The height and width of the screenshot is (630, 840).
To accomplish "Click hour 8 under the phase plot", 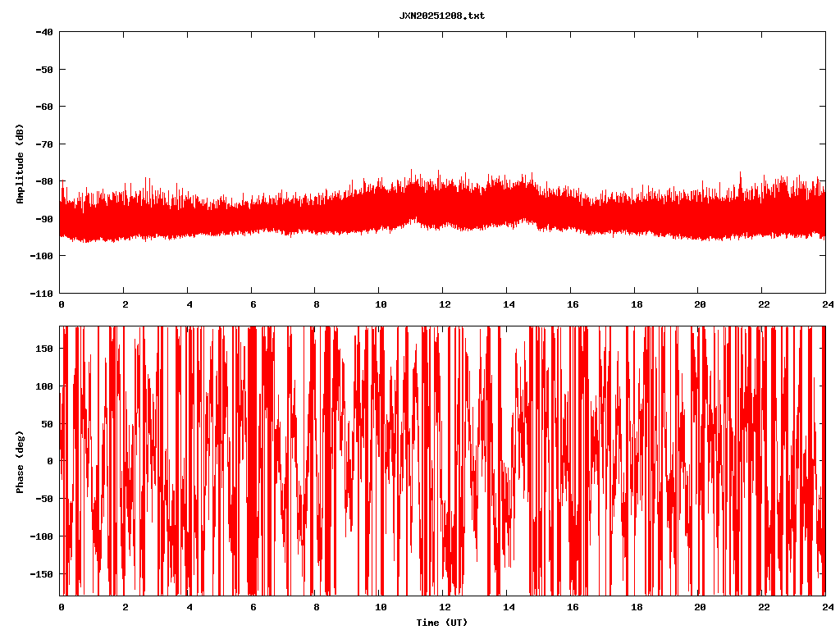I will 316,607.
